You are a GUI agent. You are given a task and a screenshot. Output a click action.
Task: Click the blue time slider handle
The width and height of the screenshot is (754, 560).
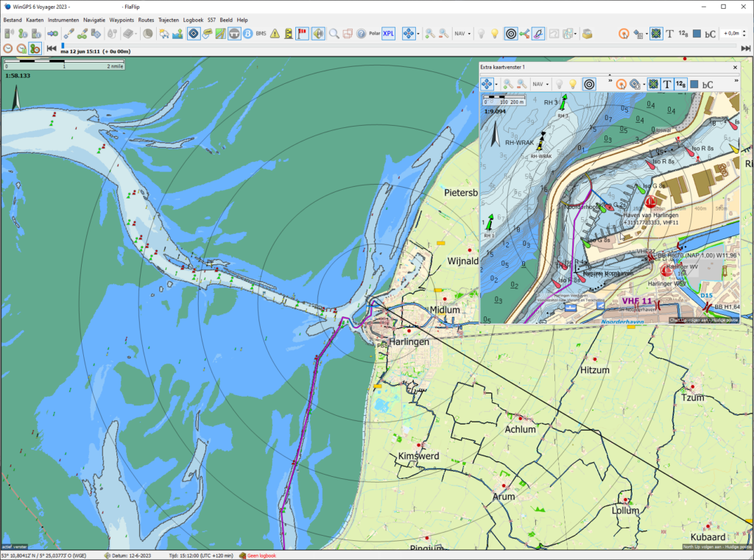[x=63, y=46]
